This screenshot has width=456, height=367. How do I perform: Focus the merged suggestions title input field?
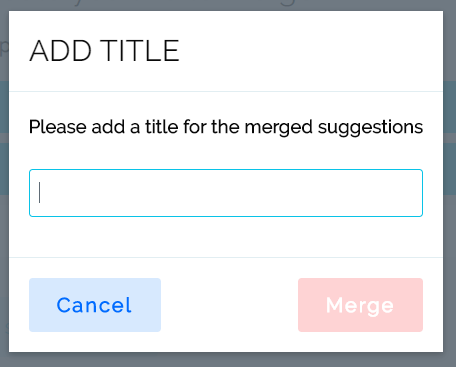[x=226, y=193]
